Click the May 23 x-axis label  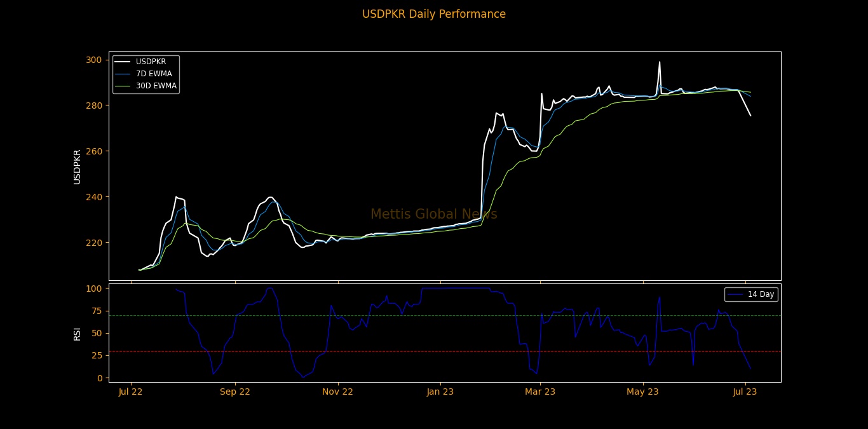click(x=642, y=392)
